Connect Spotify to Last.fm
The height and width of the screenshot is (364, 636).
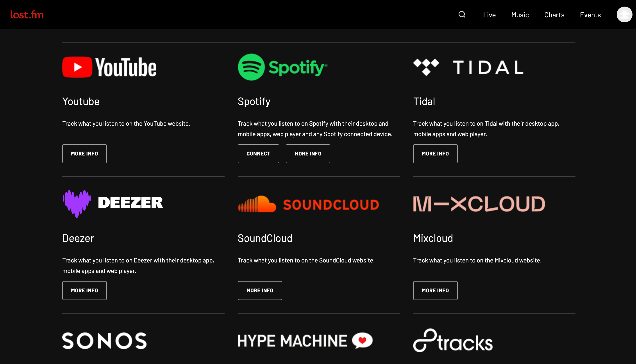(258, 153)
